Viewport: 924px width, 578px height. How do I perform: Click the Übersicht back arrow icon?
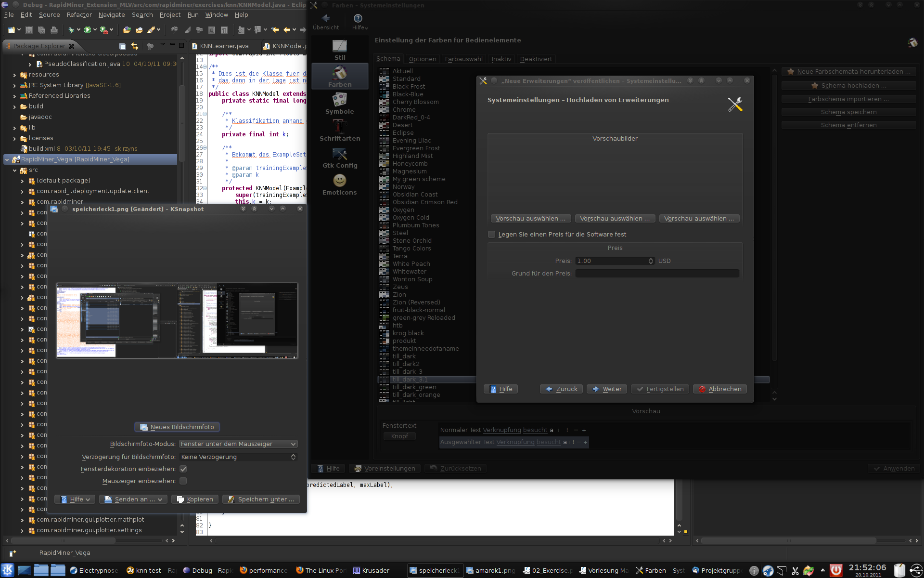coord(326,18)
